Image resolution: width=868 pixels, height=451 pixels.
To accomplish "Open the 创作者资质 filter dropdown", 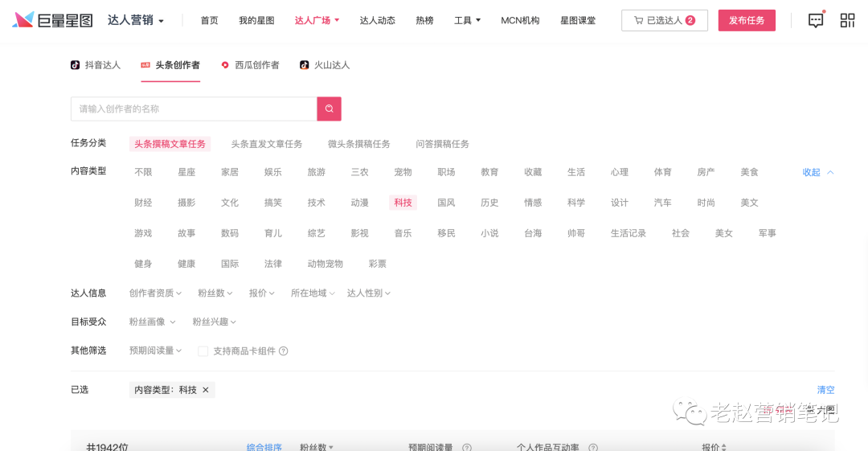I will tap(155, 293).
